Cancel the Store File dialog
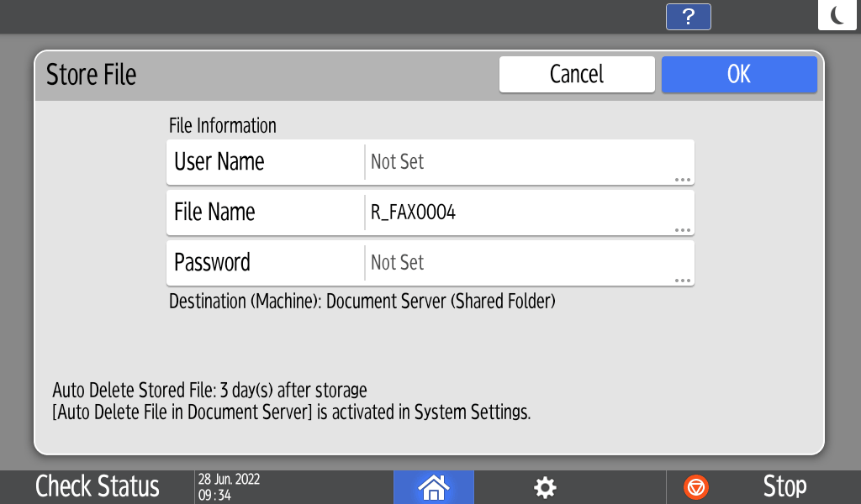This screenshot has height=504, width=861. tap(577, 74)
